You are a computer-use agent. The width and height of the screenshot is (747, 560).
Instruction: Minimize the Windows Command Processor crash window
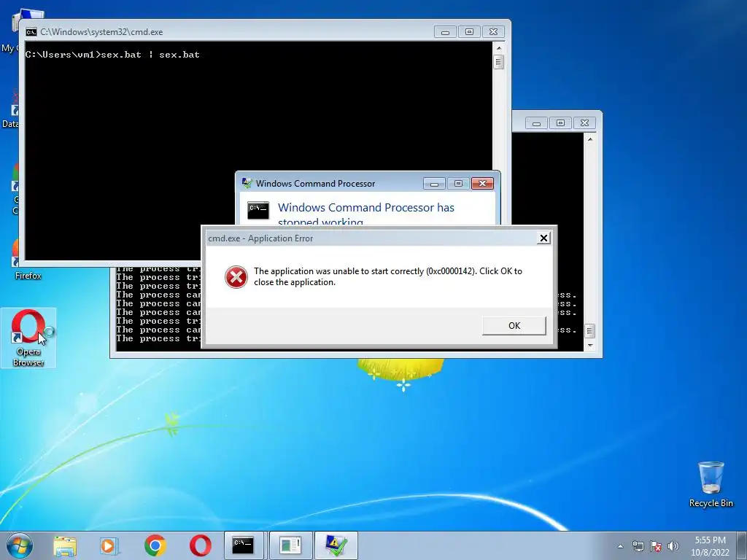pos(434,183)
